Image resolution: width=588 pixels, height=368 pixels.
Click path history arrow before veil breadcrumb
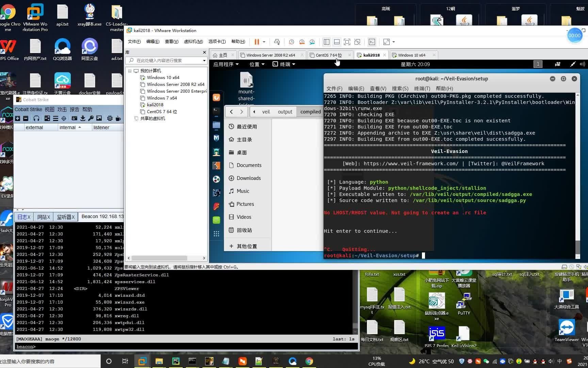[254, 112]
